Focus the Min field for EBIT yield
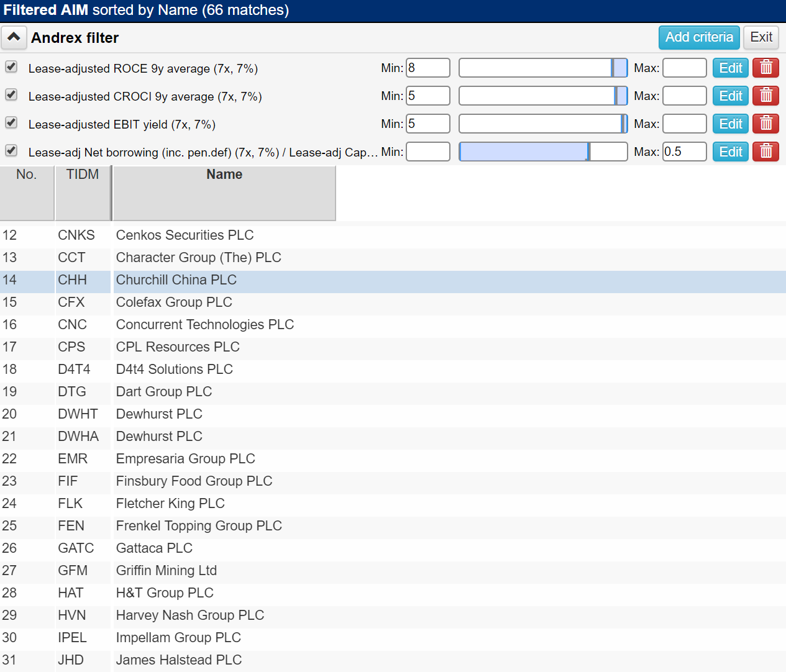This screenshot has height=672, width=786. click(428, 124)
